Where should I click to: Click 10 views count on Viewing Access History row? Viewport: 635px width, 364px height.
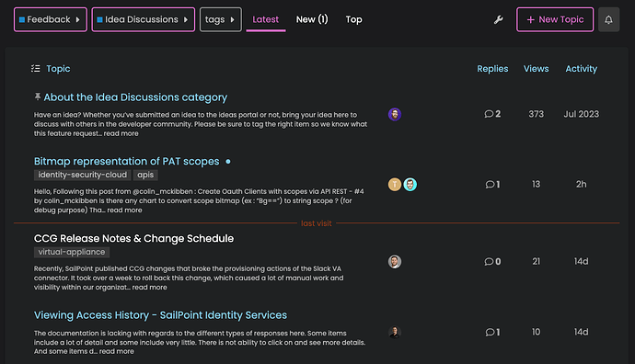tap(537, 332)
